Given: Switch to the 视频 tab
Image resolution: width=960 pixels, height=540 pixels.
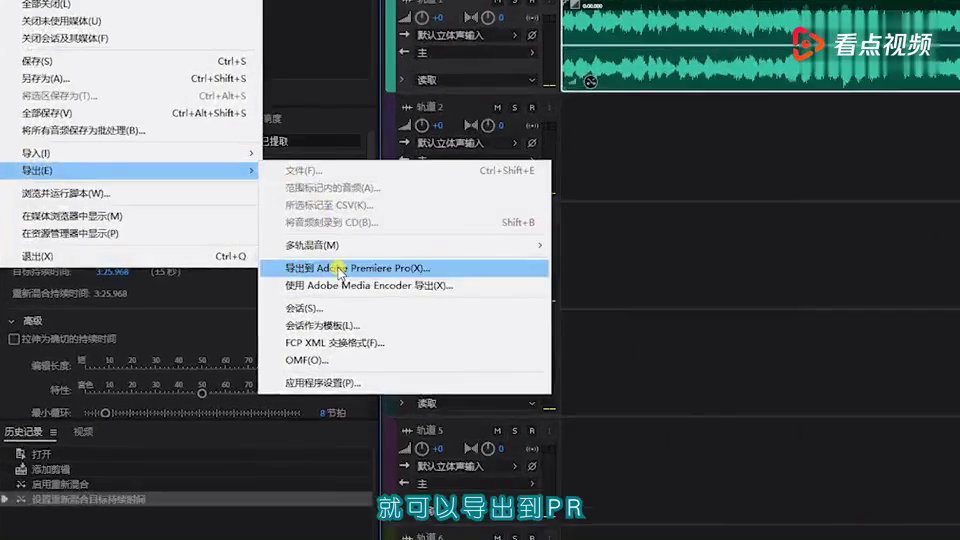Looking at the screenshot, I should point(83,432).
